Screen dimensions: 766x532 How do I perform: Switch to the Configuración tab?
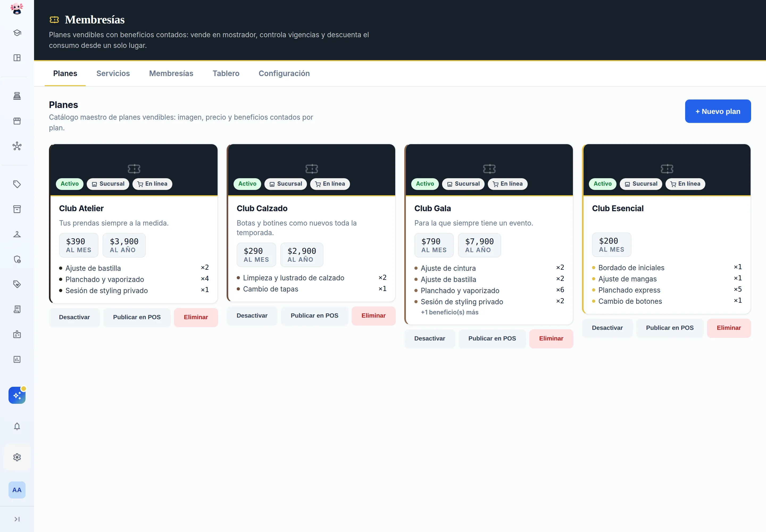284,73
